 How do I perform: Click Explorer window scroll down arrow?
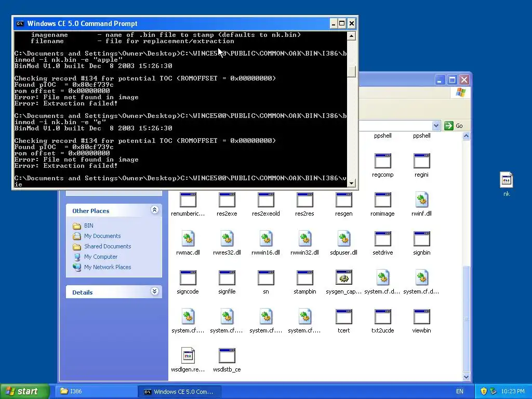coord(466,377)
